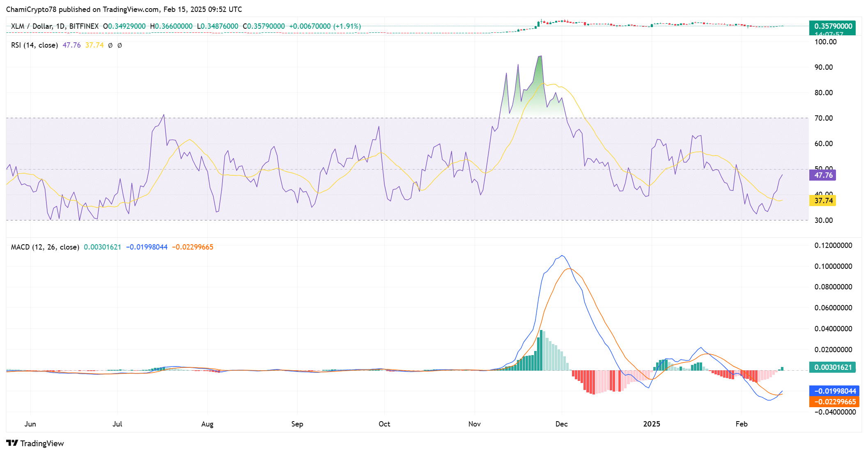
Task: Select the Jul label on time axis
Action: click(x=117, y=424)
